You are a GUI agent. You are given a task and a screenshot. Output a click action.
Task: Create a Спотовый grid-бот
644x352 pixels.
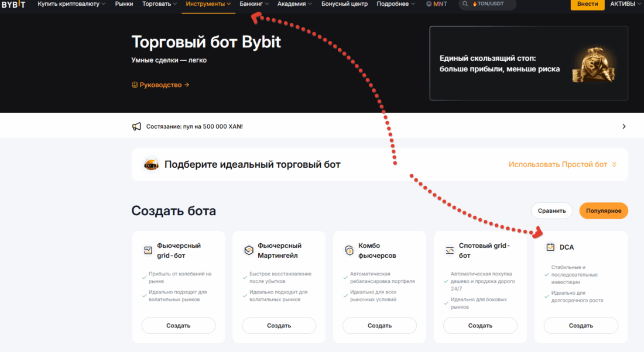(480, 325)
